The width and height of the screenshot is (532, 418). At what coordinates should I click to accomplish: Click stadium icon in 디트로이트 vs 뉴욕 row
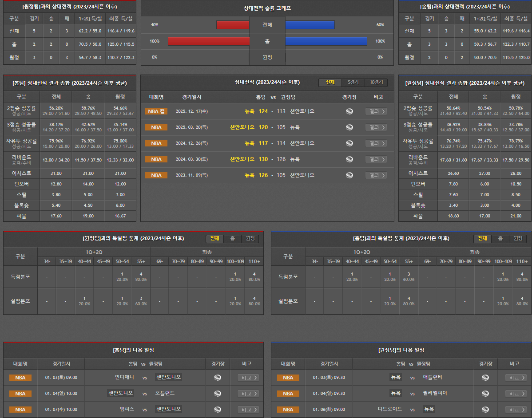[485, 410]
